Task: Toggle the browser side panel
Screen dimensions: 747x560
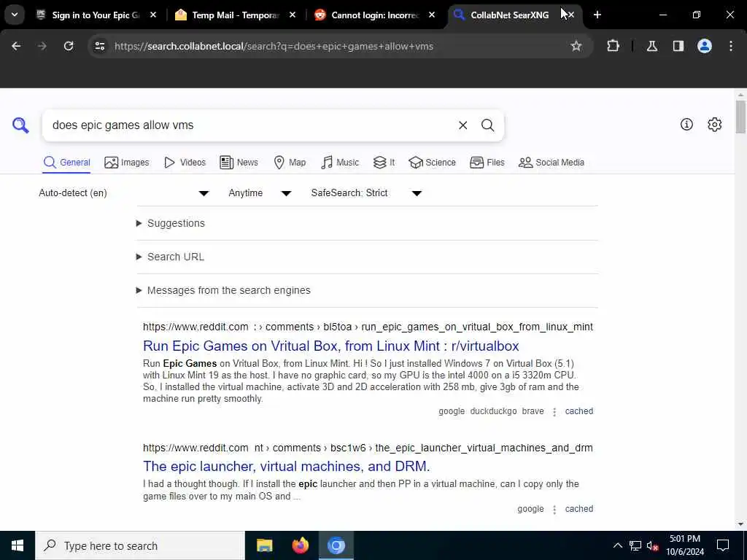Action: click(678, 46)
